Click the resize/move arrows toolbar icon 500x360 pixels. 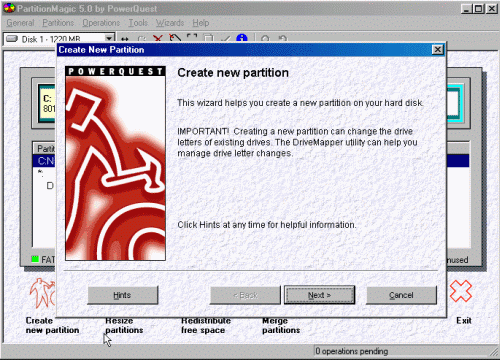[x=125, y=39]
